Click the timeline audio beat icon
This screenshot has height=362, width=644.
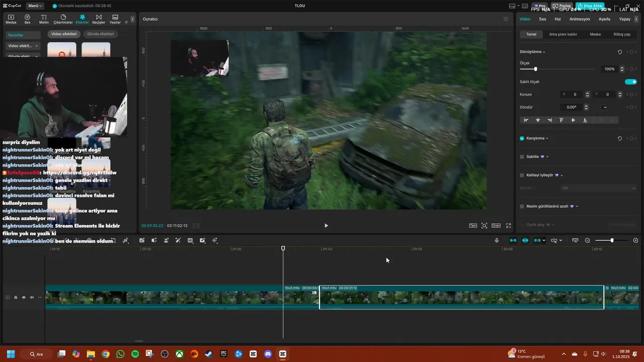coord(214,240)
